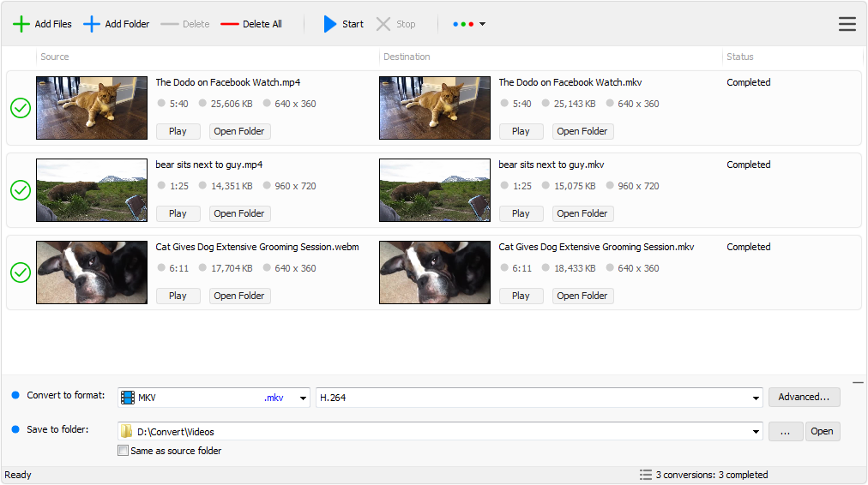Play the bear sits next to guy.mkv

521,213
